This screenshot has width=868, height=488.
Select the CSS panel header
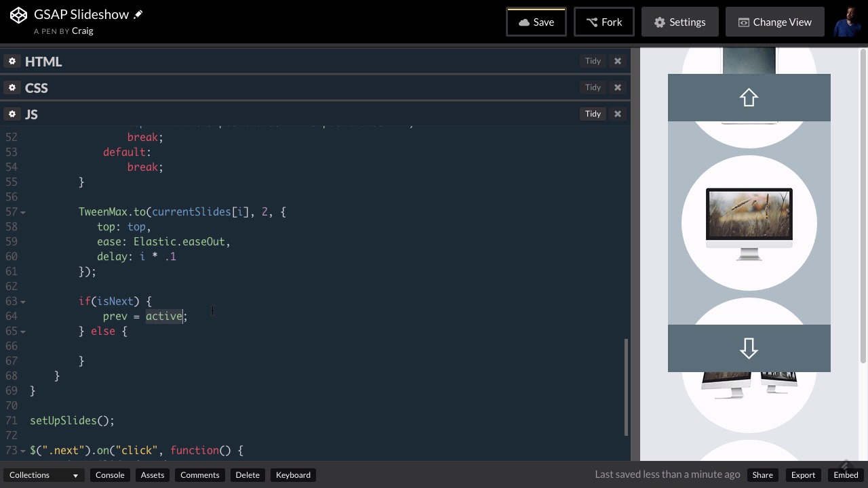tap(37, 87)
